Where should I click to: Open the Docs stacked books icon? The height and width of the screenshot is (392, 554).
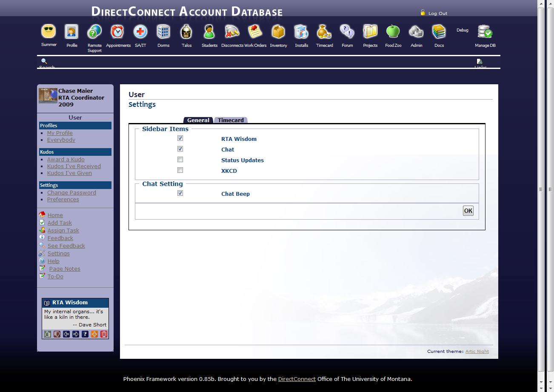(439, 31)
